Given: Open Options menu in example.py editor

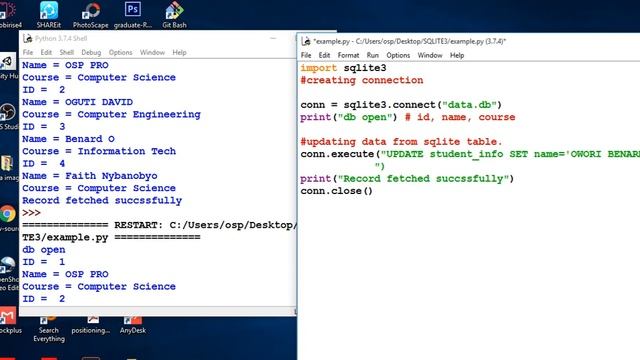Looking at the screenshot, I should click(398, 55).
